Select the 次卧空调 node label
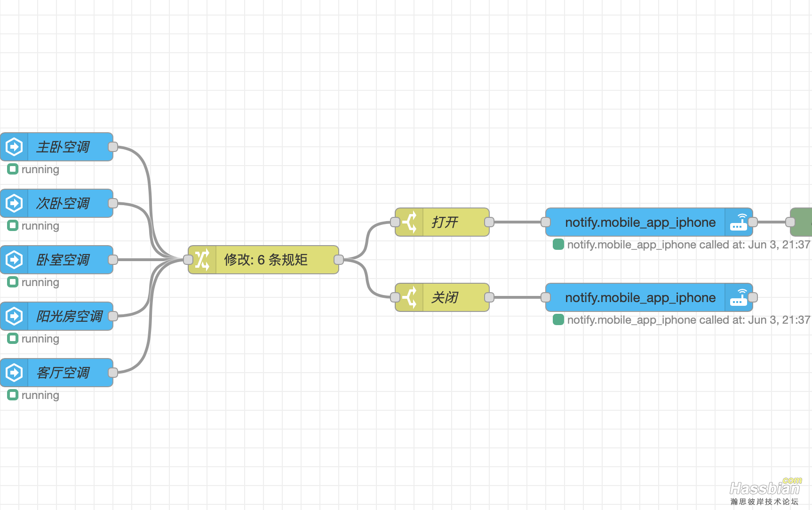Image resolution: width=812 pixels, height=510 pixels. pos(63,203)
